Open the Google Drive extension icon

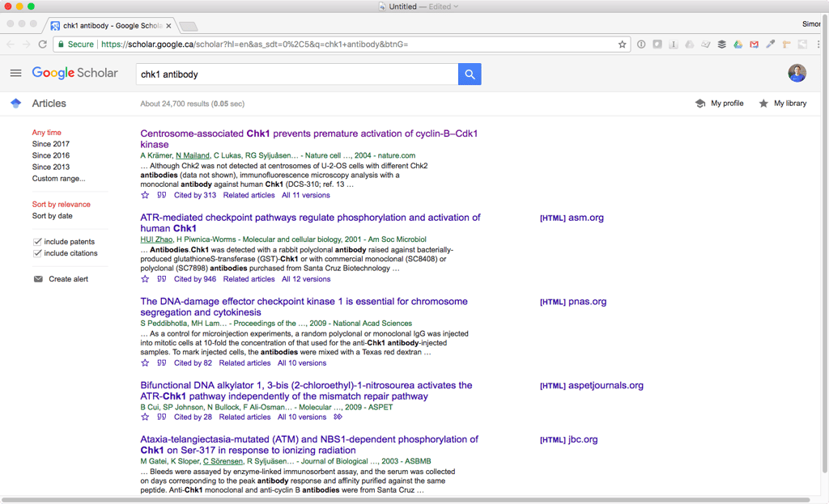point(738,44)
